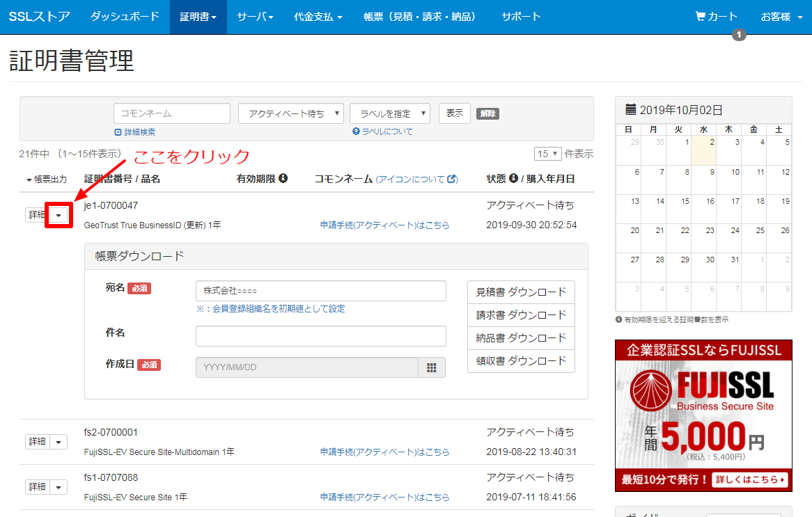Click the 宛名 input field

pyautogui.click(x=321, y=291)
